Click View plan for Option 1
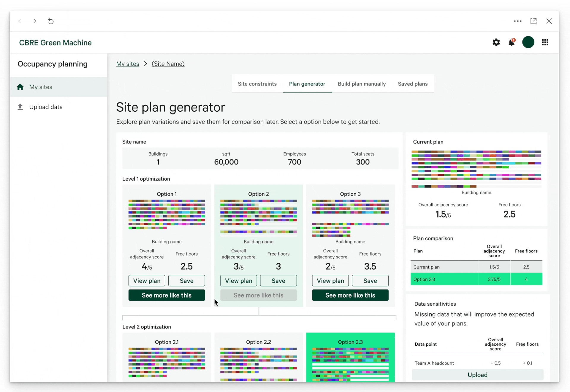The height and width of the screenshot is (392, 570). 147,281
